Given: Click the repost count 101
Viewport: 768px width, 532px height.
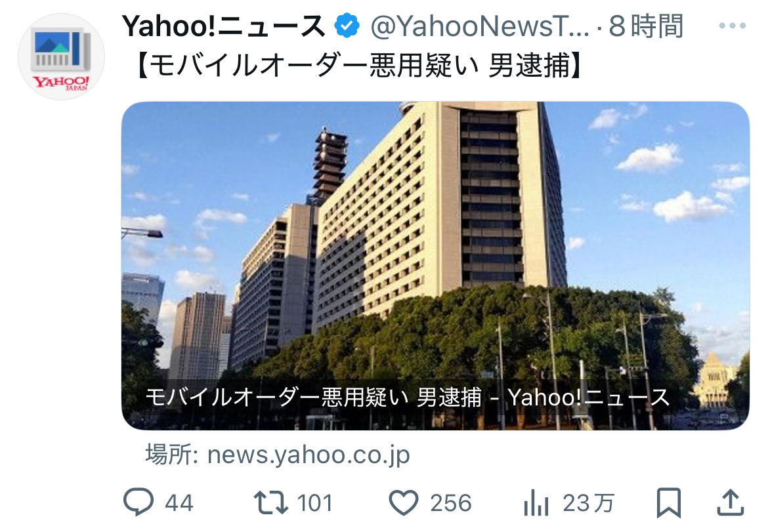Looking at the screenshot, I should [315, 503].
